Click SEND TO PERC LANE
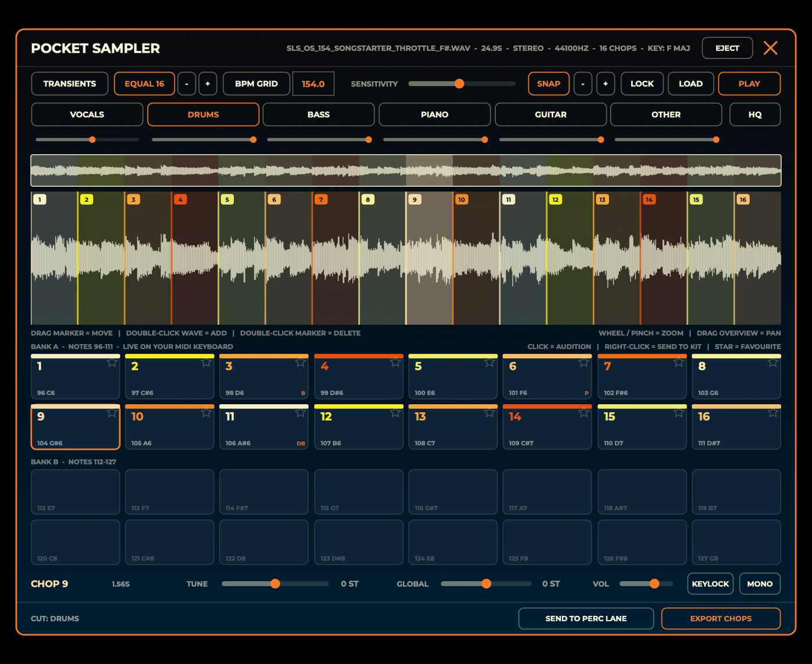Viewport: 812px width, 664px height. click(x=586, y=619)
